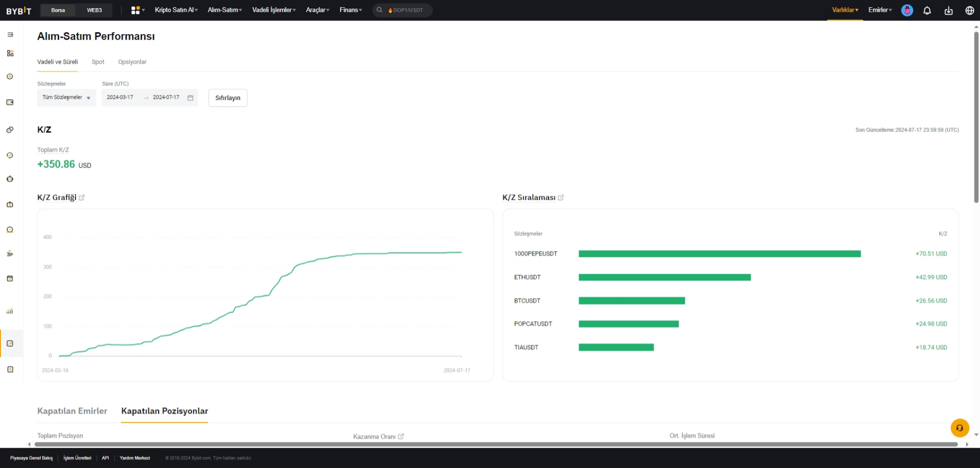The width and height of the screenshot is (980, 468).
Task: Open the Yardım Merkezi footer link
Action: coord(135,458)
